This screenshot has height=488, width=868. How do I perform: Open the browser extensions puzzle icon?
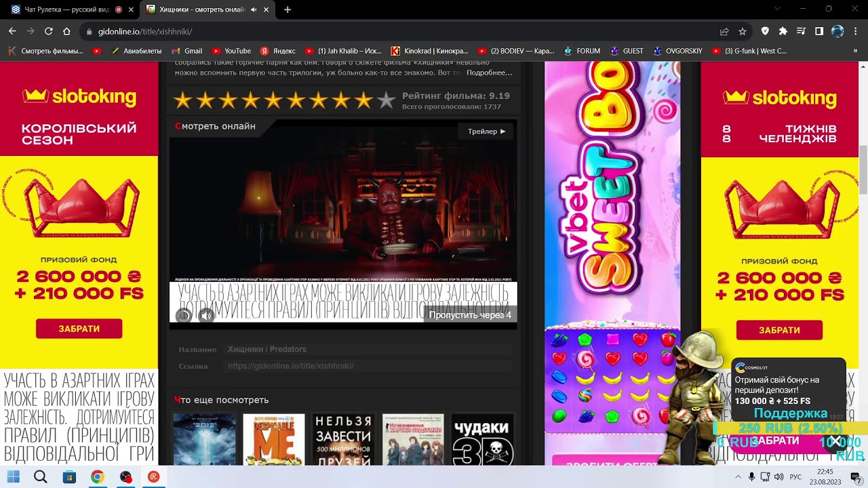click(x=783, y=31)
